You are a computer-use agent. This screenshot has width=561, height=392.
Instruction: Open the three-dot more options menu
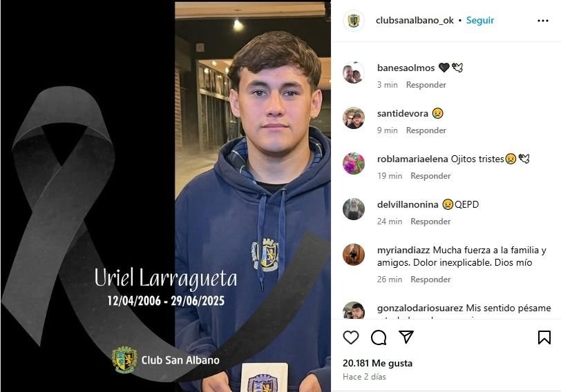point(543,21)
